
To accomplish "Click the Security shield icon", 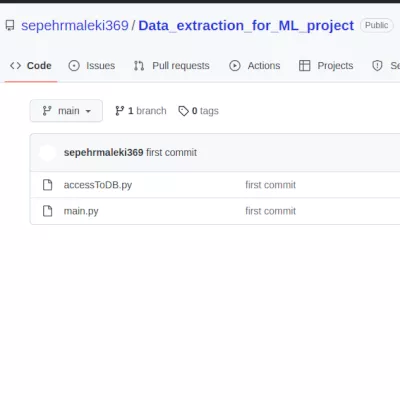I will click(377, 66).
